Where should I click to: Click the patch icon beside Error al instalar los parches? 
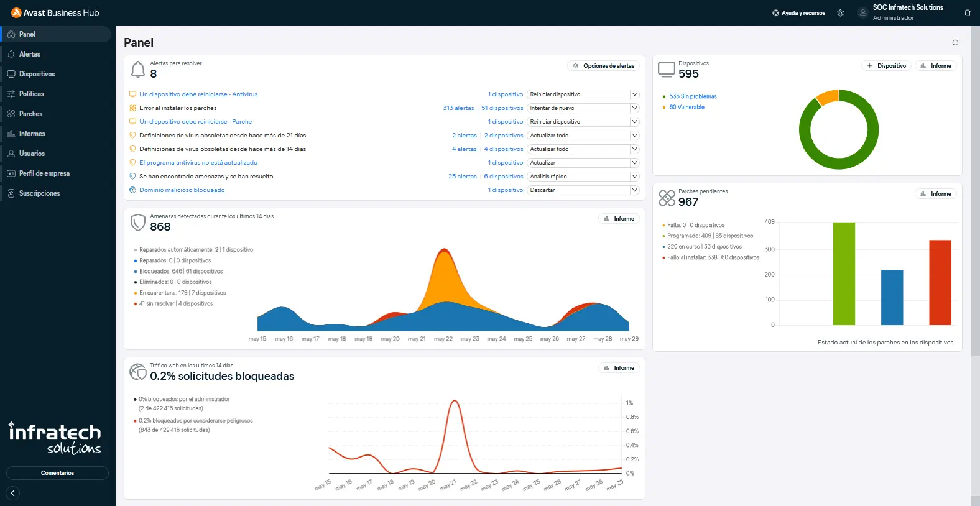tap(132, 108)
